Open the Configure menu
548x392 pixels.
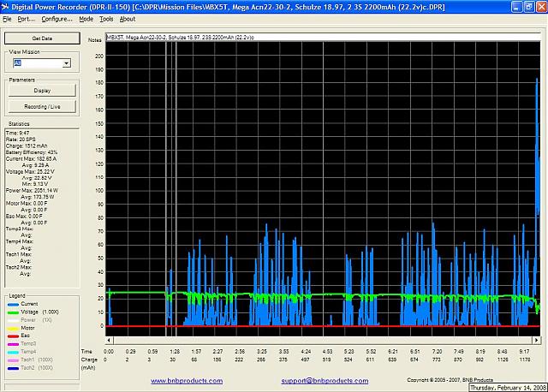click(x=57, y=18)
